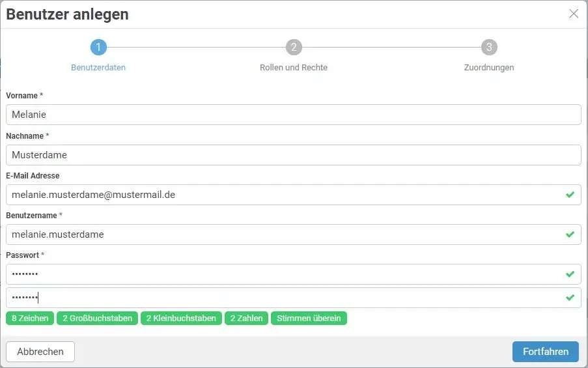The height and width of the screenshot is (368, 588).
Task: Close the Benutzer anlegen dialog
Action: [x=574, y=14]
